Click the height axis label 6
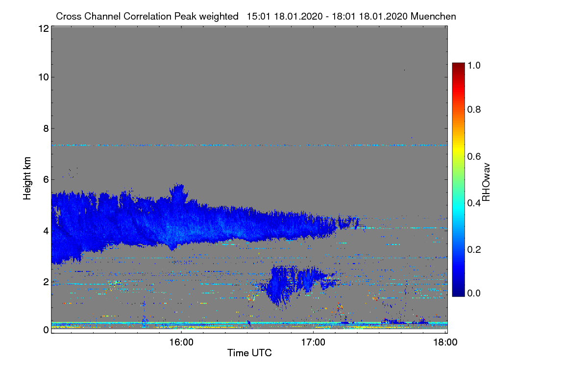588x392 pixels. pos(46,179)
